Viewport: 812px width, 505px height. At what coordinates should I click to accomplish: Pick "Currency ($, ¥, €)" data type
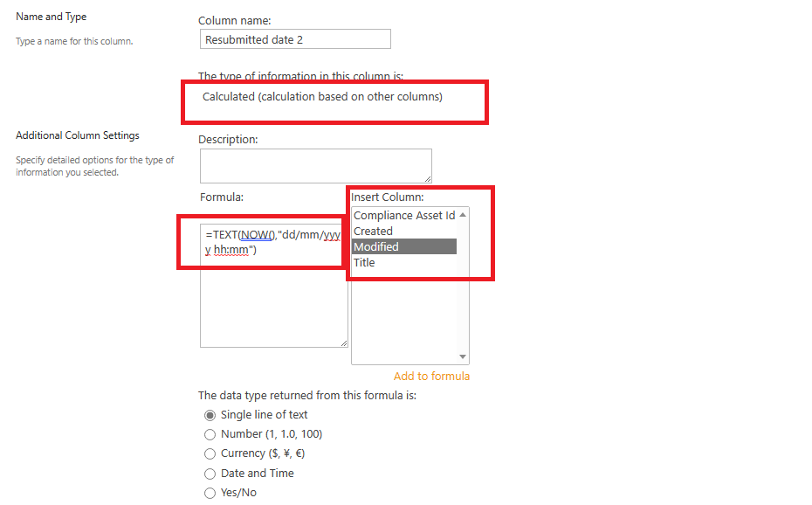(210, 453)
